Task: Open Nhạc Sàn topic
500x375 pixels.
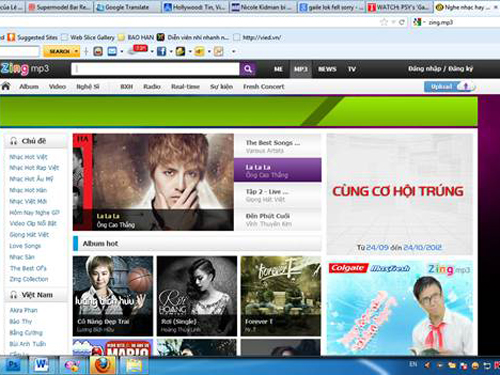Action: 22,257
